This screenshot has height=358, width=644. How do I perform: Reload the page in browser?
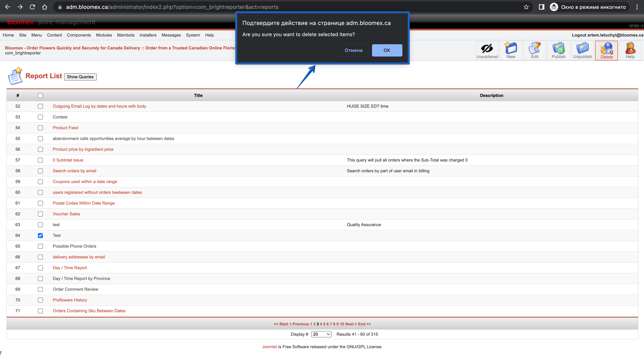pos(32,7)
